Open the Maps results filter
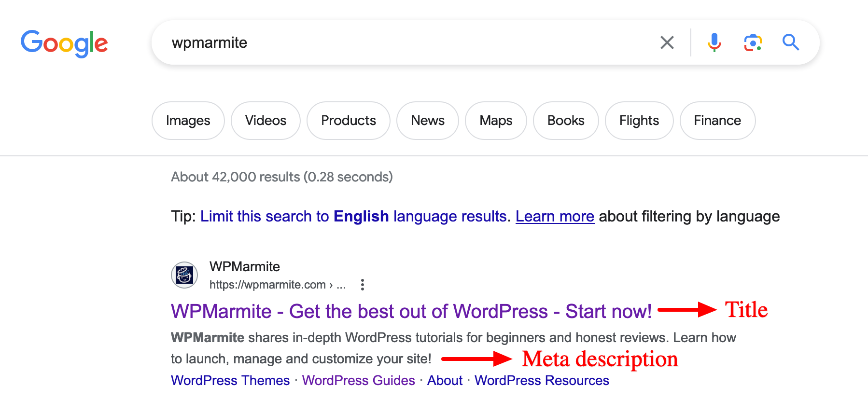Screen dimensions: 868x414 tap(495, 121)
